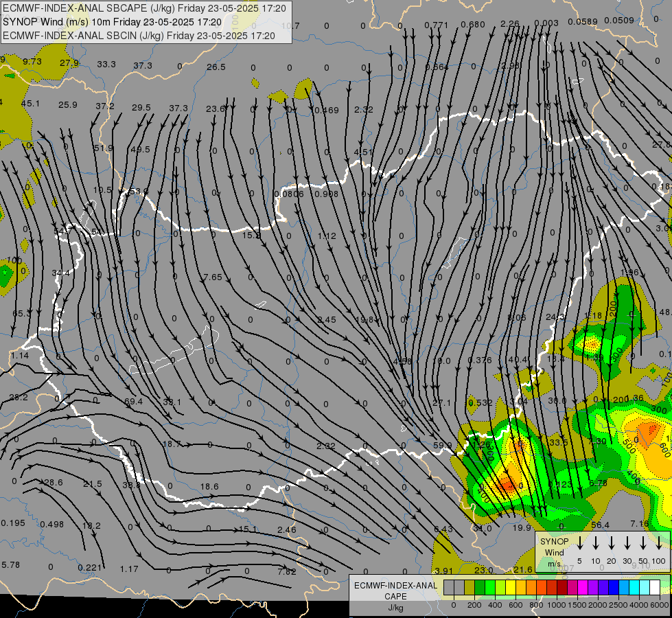This screenshot has height=618, width=672.
Task: Pick the pure blue CAPE legend swatch
Action: click(x=614, y=587)
